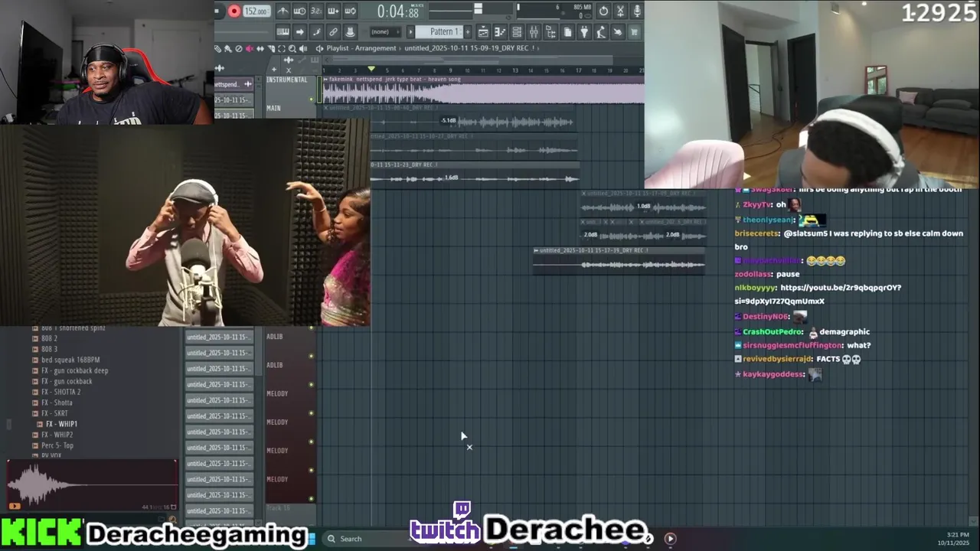Open the Mixer icon

click(x=534, y=32)
